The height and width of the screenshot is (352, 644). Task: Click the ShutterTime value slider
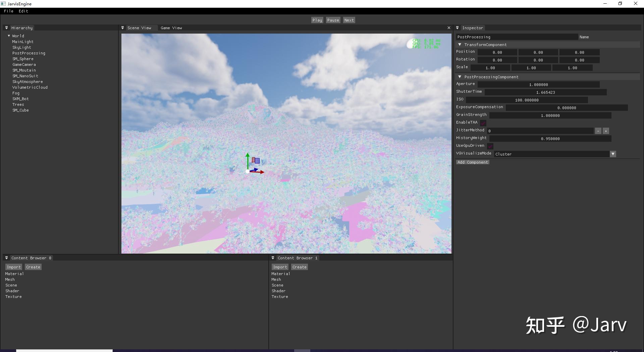546,92
